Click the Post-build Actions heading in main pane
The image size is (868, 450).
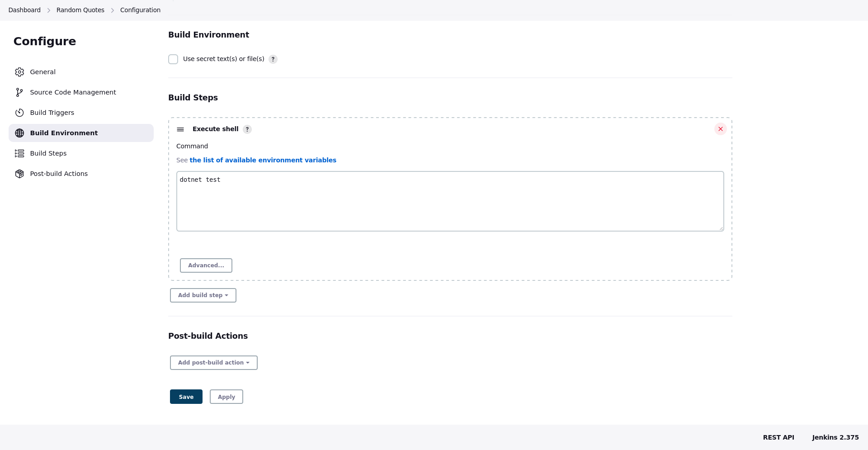pos(208,336)
